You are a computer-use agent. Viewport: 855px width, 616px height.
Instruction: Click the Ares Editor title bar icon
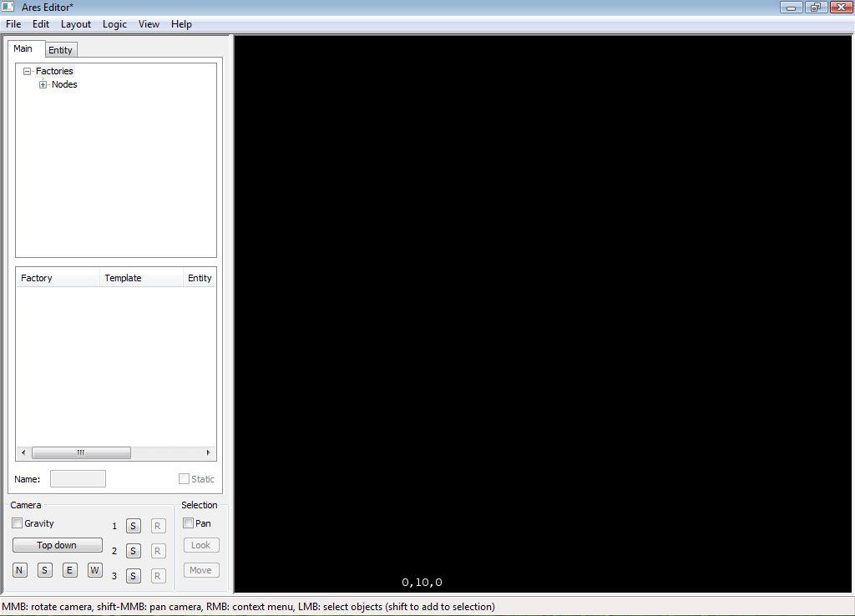point(8,8)
